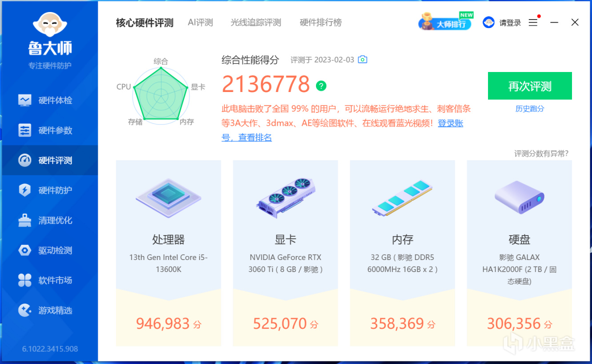
Task: Open 硬件防护 shield icon
Action: [x=24, y=190]
